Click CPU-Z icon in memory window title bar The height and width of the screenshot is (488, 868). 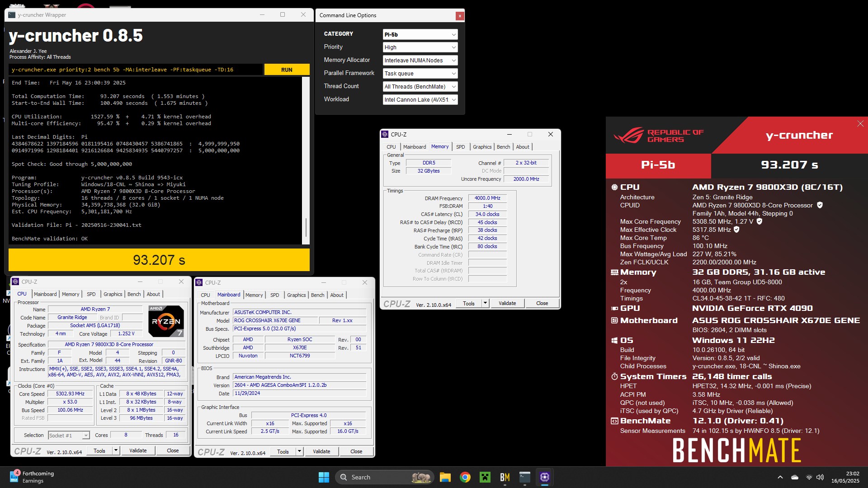pyautogui.click(x=385, y=134)
